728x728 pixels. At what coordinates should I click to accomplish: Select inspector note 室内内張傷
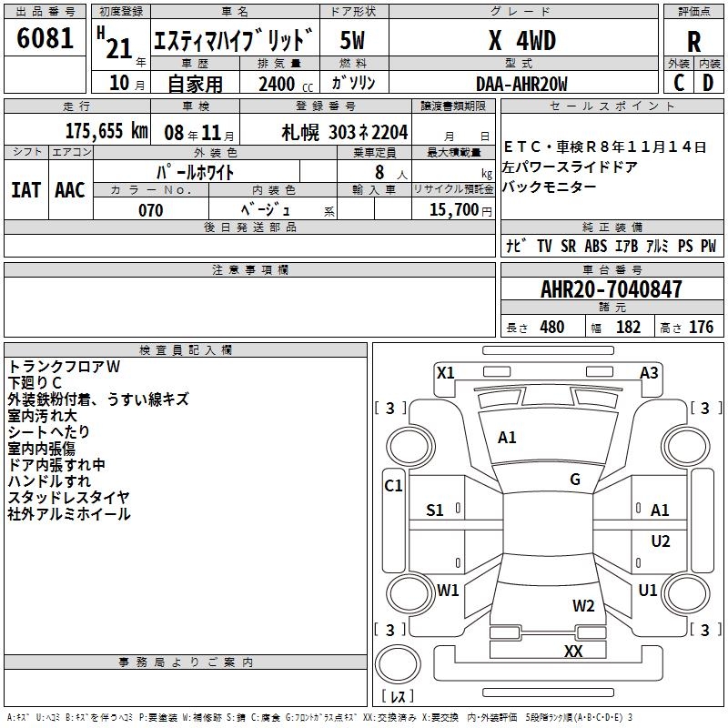pyautogui.click(x=41, y=448)
